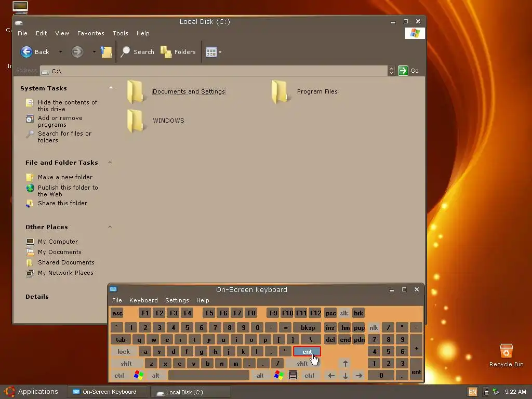The width and height of the screenshot is (532, 399).
Task: Click the highlighted ent key
Action: point(307,352)
